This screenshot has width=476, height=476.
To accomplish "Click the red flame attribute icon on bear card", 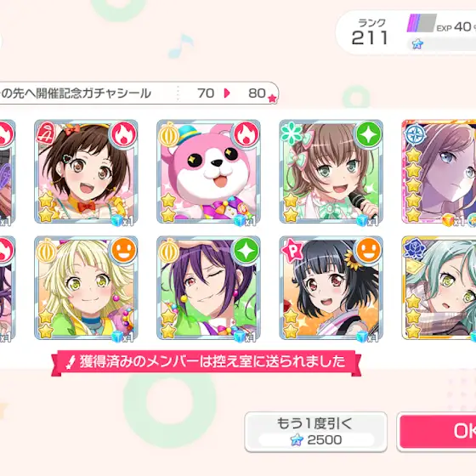I will coord(246,134).
